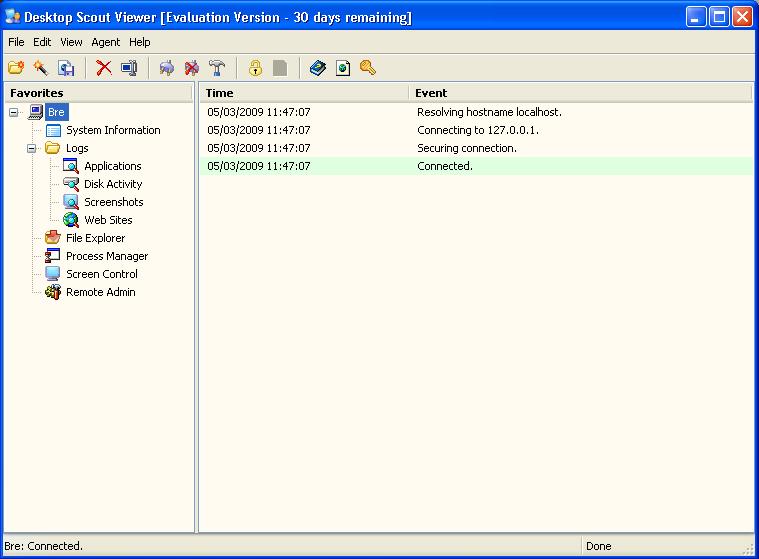This screenshot has height=559, width=759.
Task: Click the Screen Control monitor icon
Action: [53, 273]
